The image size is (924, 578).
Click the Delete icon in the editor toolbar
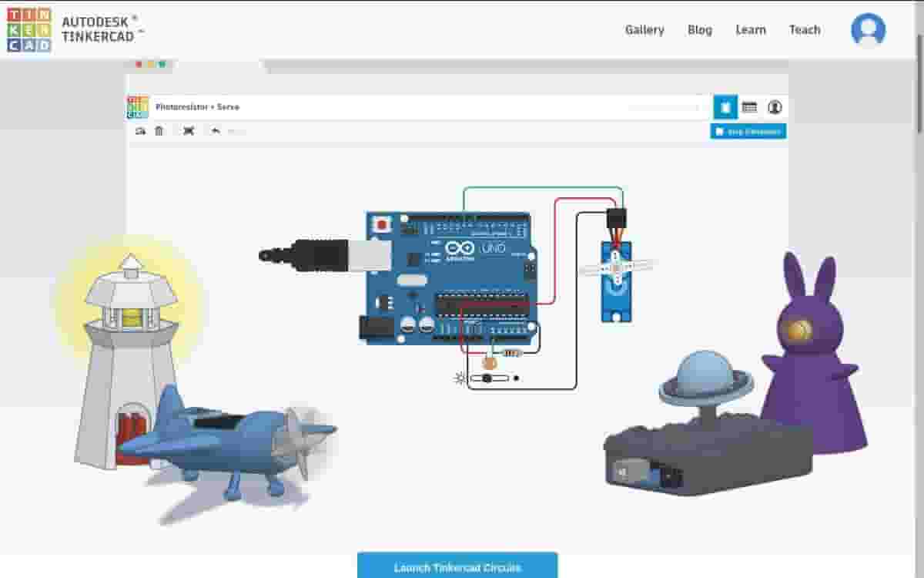pos(159,131)
